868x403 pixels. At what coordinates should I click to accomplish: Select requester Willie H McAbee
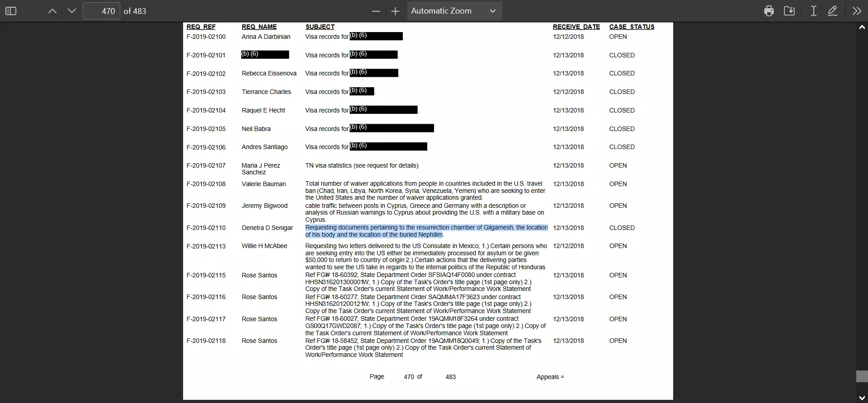click(264, 246)
